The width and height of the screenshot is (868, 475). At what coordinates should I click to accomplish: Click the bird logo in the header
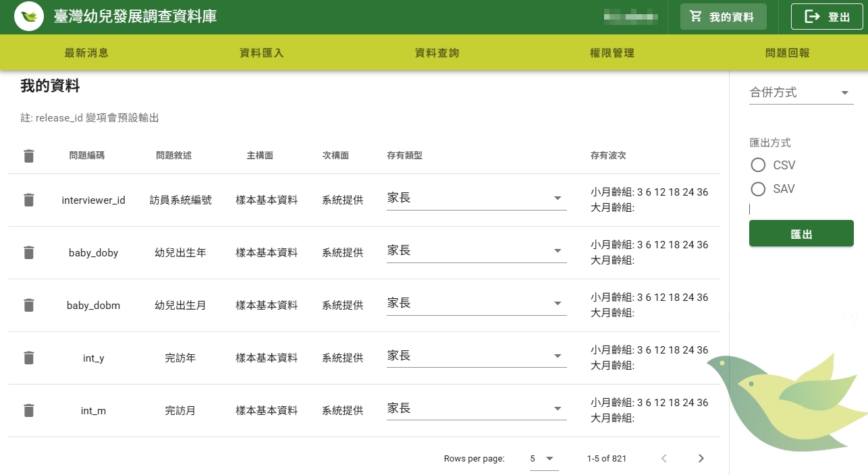pyautogui.click(x=29, y=17)
